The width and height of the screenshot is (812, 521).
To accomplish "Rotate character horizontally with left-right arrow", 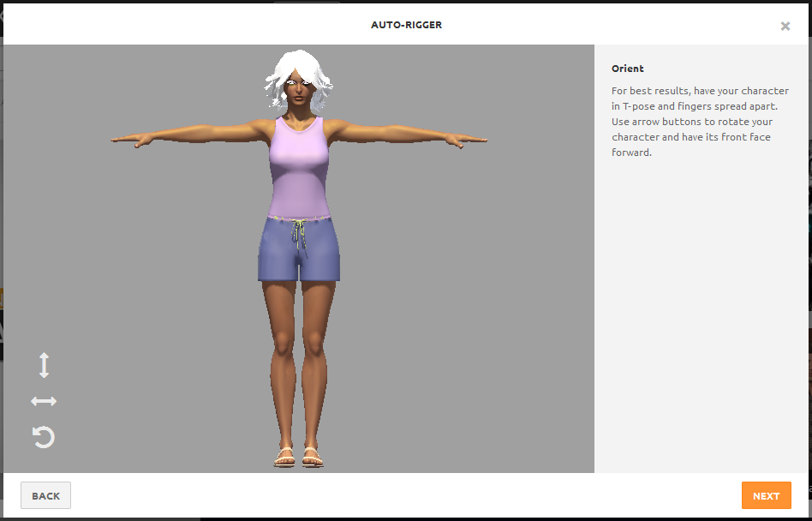I will pos(44,401).
